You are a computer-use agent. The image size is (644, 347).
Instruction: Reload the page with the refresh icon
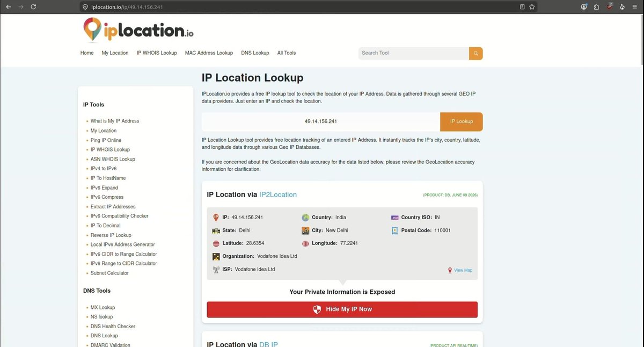click(x=34, y=7)
